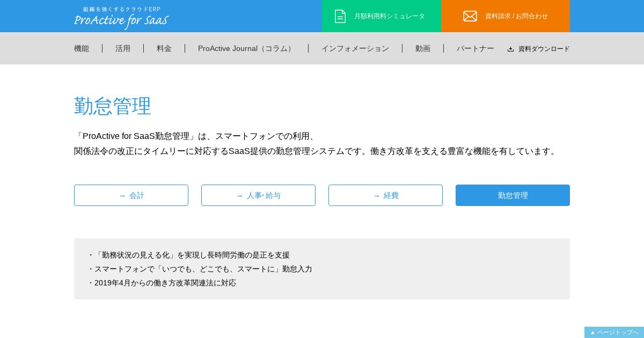
Task: Click the tagline 組織を強くするクラウドERP
Action: 122,9
